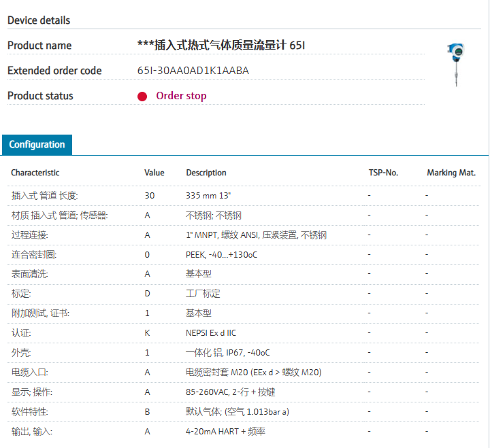Click the 4-20mA HART output description
490x448 pixels.
coord(226,432)
